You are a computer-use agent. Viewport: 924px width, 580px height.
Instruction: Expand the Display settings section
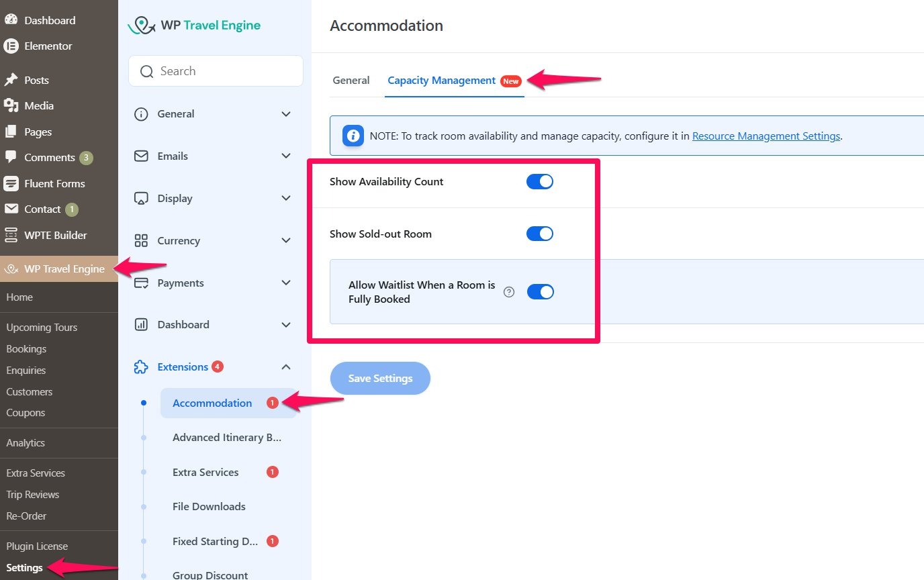(286, 198)
